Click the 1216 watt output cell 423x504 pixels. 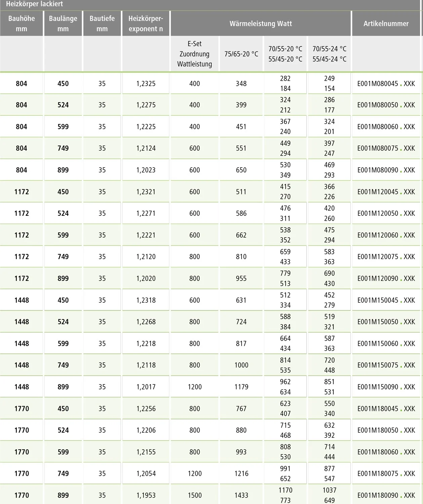point(241,473)
